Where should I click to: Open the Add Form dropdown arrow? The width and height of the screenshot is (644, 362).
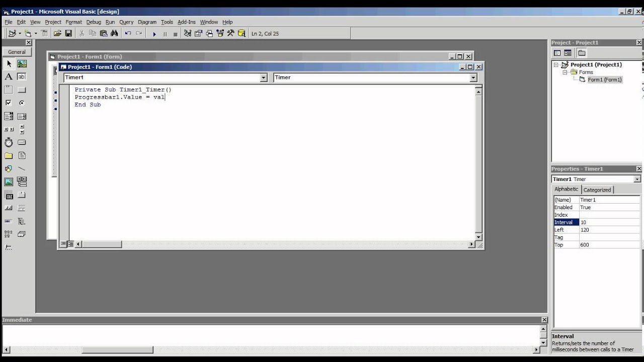(x=36, y=34)
